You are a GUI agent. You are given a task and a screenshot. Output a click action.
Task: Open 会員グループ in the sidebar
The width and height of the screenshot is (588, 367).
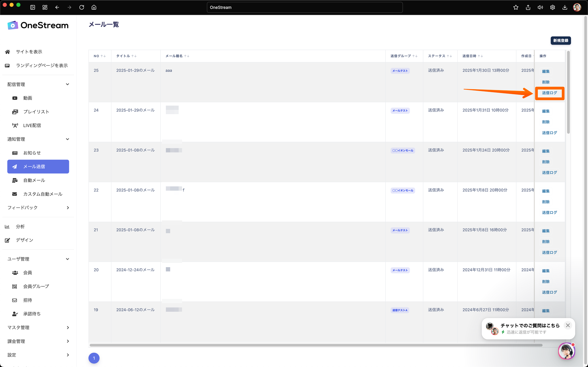pos(36,286)
